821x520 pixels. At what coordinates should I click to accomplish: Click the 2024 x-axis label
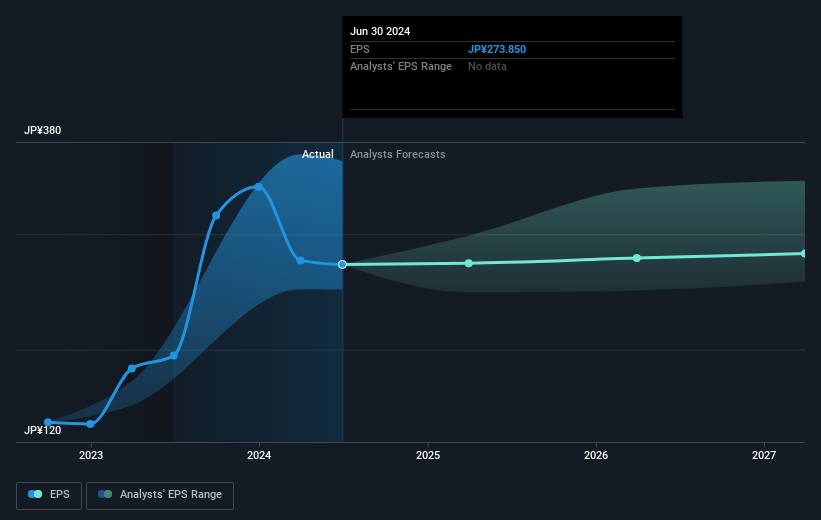click(x=259, y=456)
